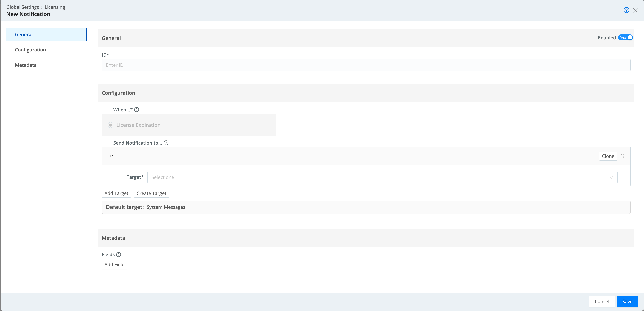Collapse the notification target section chevron

(111, 156)
